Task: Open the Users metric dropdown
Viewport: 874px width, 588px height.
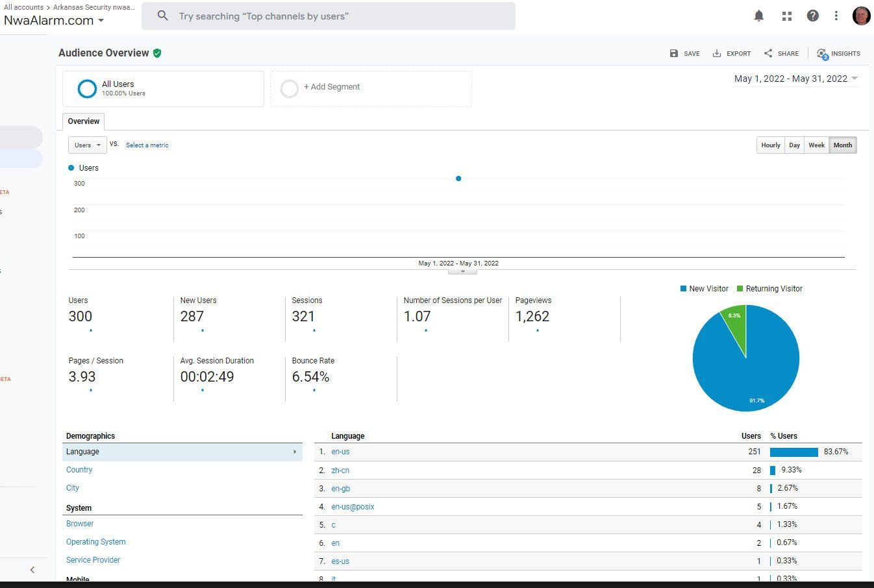Action: pos(87,145)
